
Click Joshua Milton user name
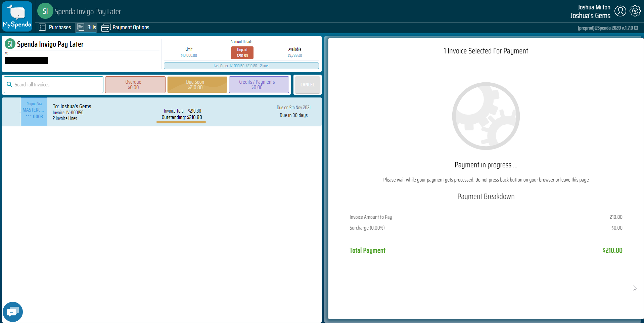[x=594, y=7]
